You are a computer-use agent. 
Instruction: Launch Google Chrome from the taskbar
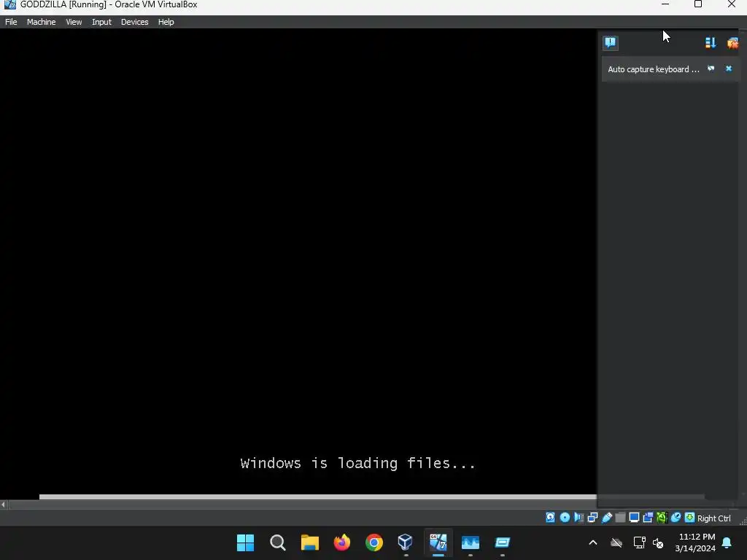[x=374, y=542]
